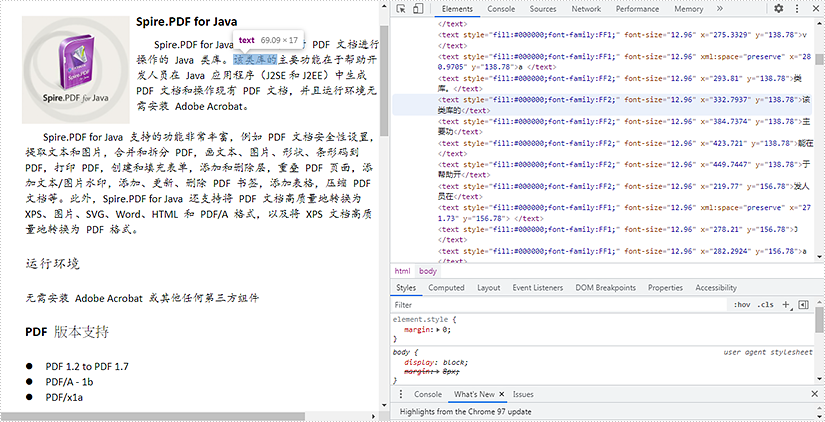The image size is (825, 422).
Task: Select the What's New drawer tab
Action: 474,394
